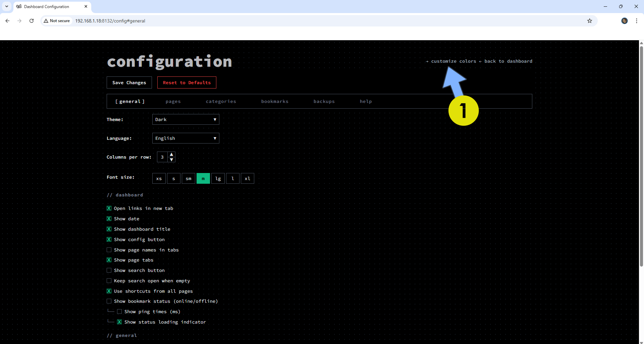The width and height of the screenshot is (644, 344).
Task: Switch to the bookmarks tab
Action: click(x=274, y=101)
